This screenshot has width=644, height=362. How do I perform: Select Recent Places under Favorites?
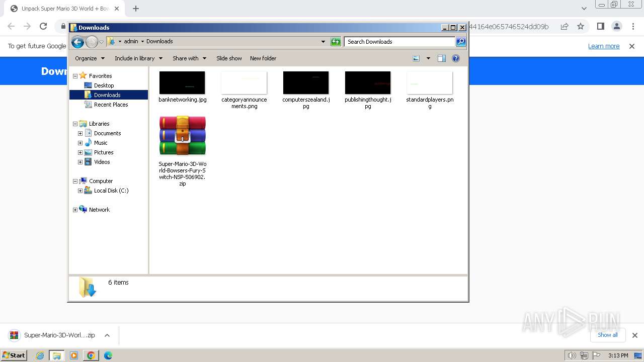point(111,105)
